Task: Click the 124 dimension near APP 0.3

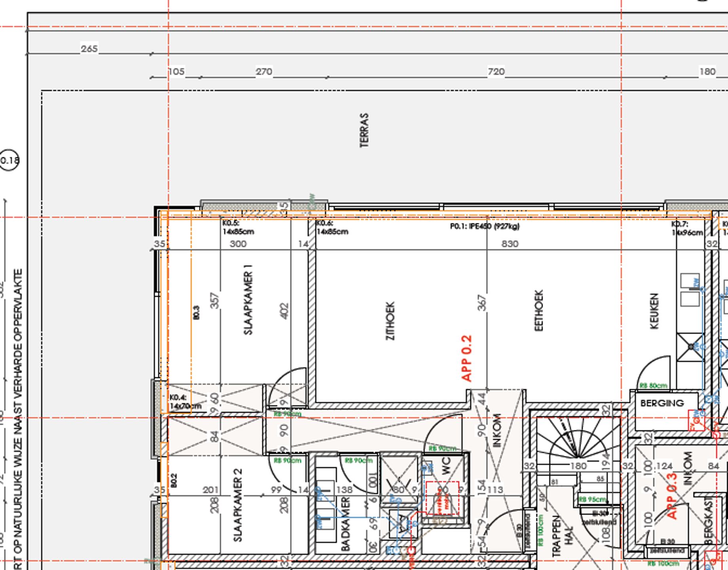Action: 665,466
